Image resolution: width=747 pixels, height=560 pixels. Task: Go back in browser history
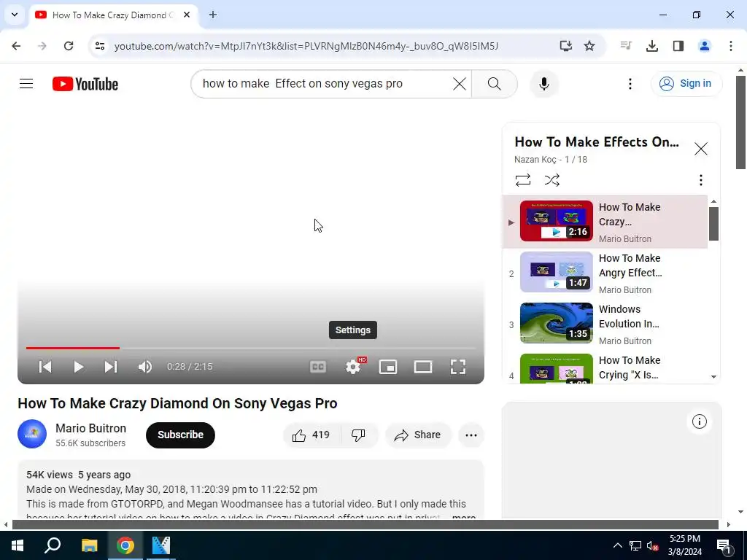click(16, 46)
